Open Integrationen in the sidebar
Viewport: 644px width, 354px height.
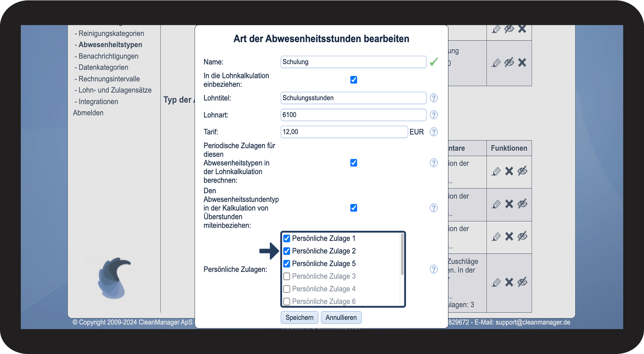point(98,102)
